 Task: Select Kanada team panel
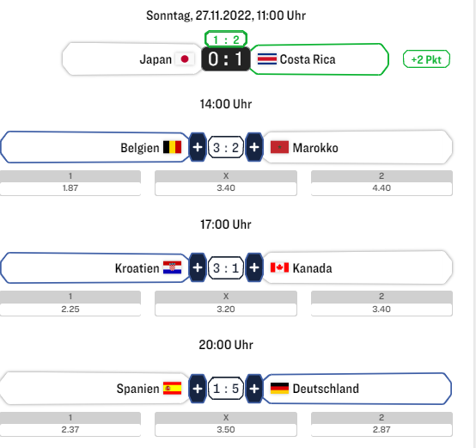pos(357,267)
